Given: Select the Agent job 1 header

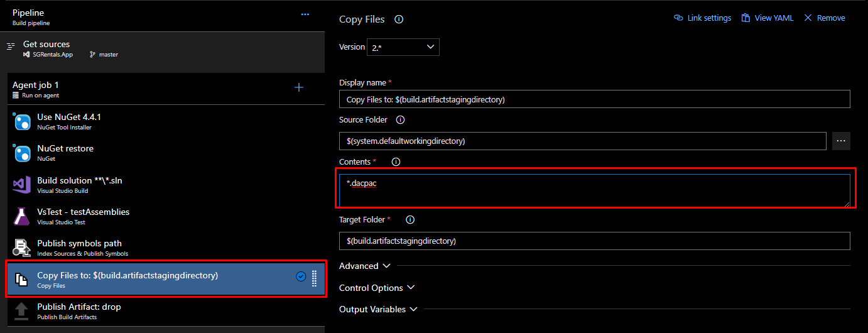Looking at the screenshot, I should 166,89.
